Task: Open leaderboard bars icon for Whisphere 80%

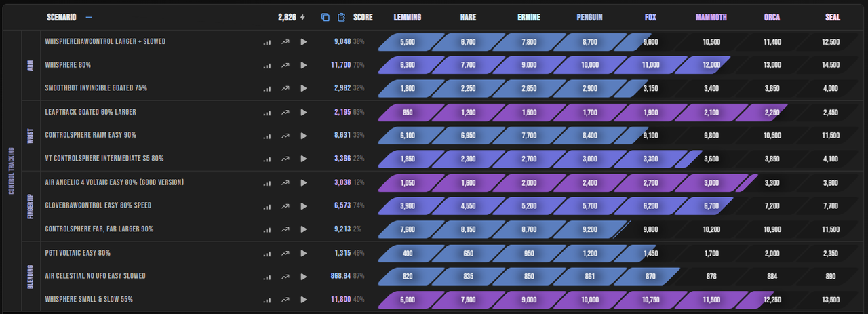Action: [x=267, y=65]
